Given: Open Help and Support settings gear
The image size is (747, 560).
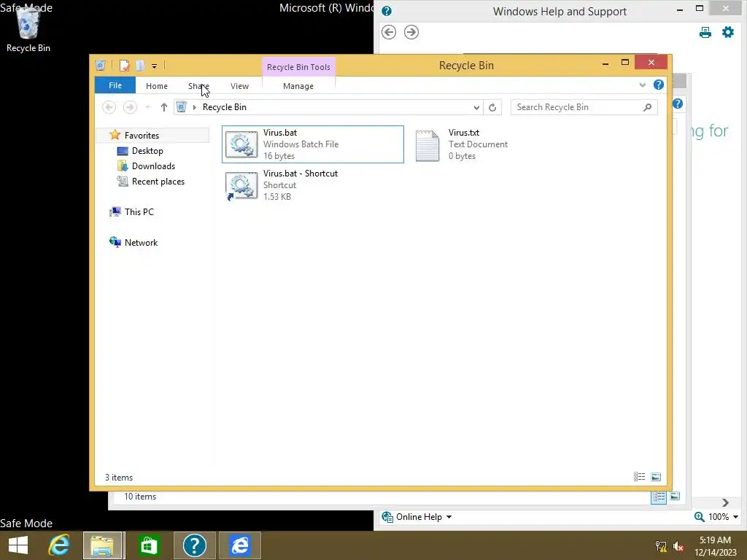Looking at the screenshot, I should (727, 32).
